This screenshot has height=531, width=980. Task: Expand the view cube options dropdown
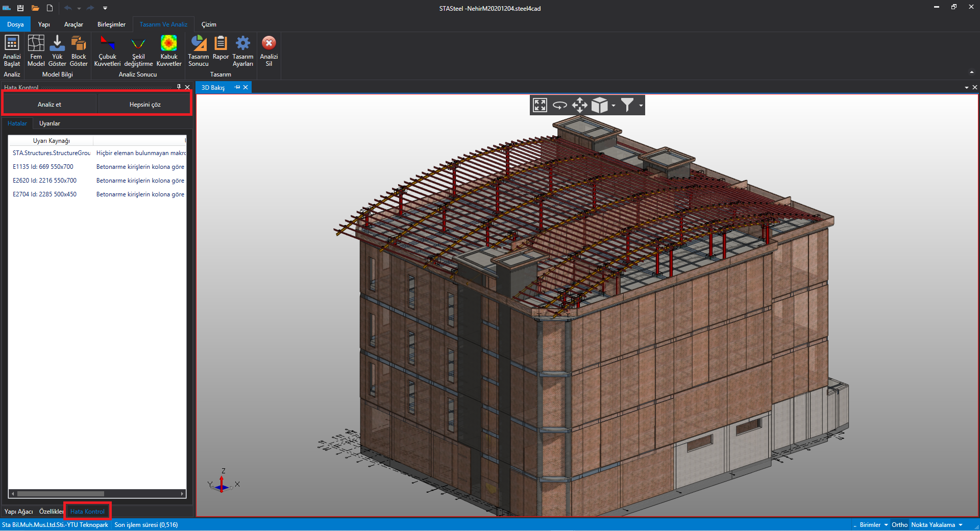(614, 106)
